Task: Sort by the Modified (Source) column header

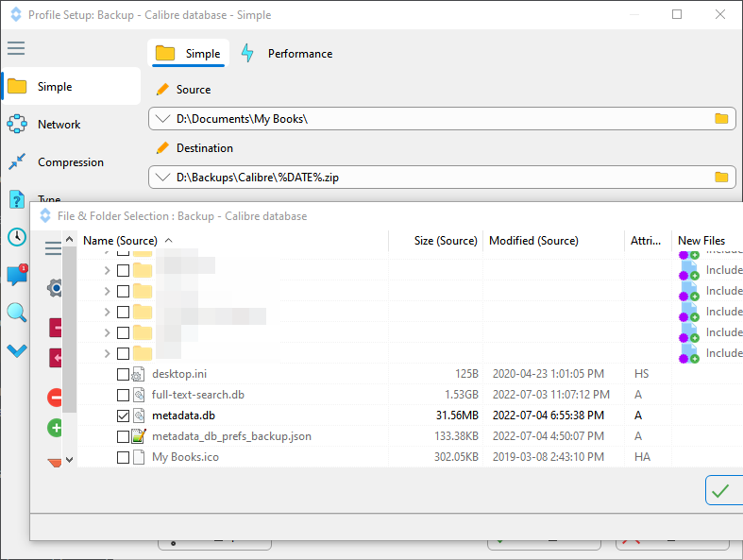Action: [x=533, y=241]
